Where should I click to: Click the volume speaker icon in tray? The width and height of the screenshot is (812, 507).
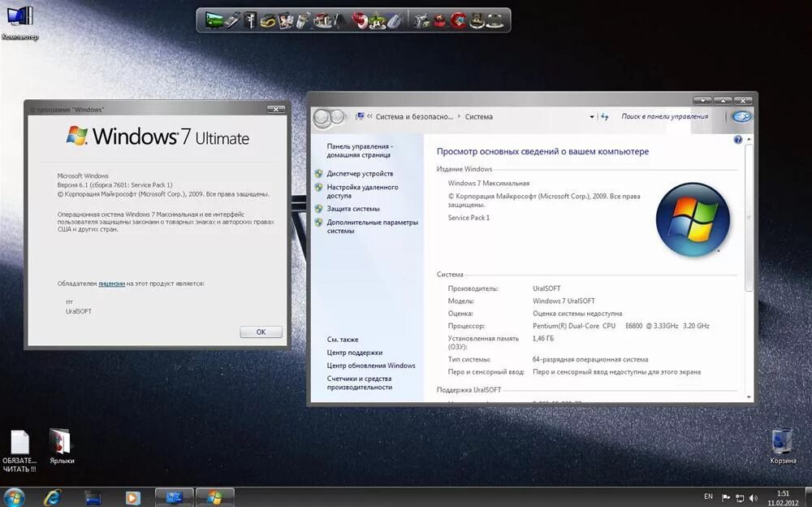click(x=753, y=496)
